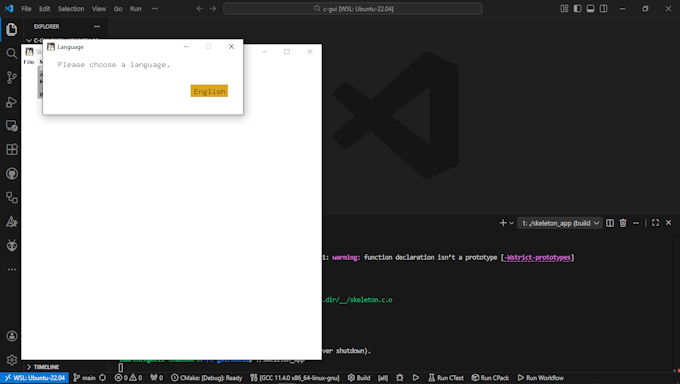Click the -Wstrict-prototypes link in terminal
The height and width of the screenshot is (384, 680).
(x=537, y=257)
